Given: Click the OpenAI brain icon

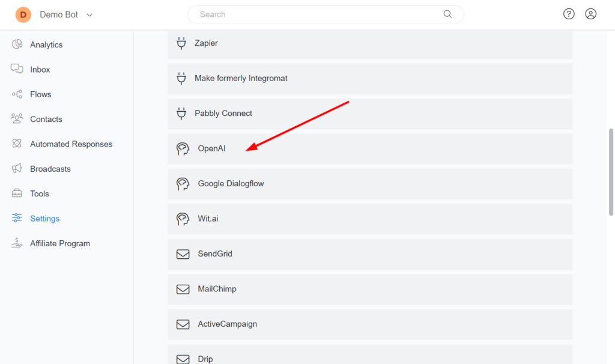Looking at the screenshot, I should pyautogui.click(x=183, y=148).
